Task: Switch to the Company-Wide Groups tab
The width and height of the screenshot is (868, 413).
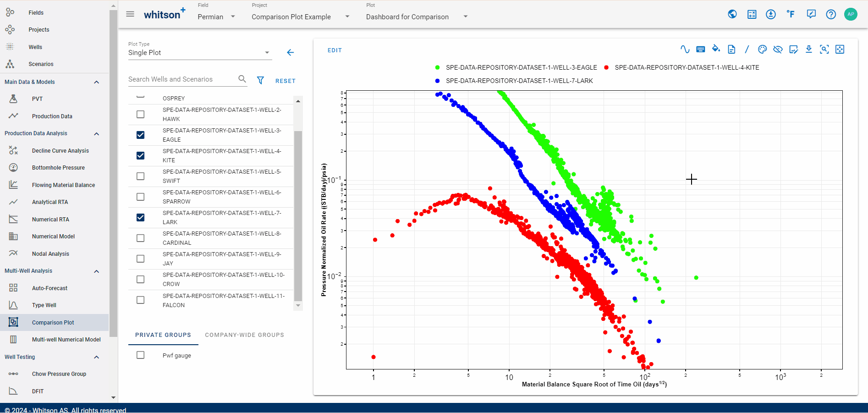Action: (x=245, y=335)
